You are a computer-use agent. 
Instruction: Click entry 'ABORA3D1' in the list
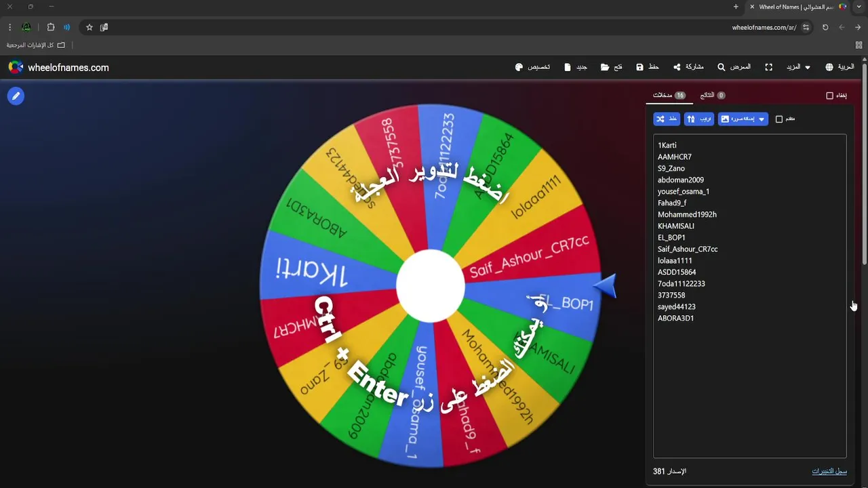pyautogui.click(x=676, y=318)
